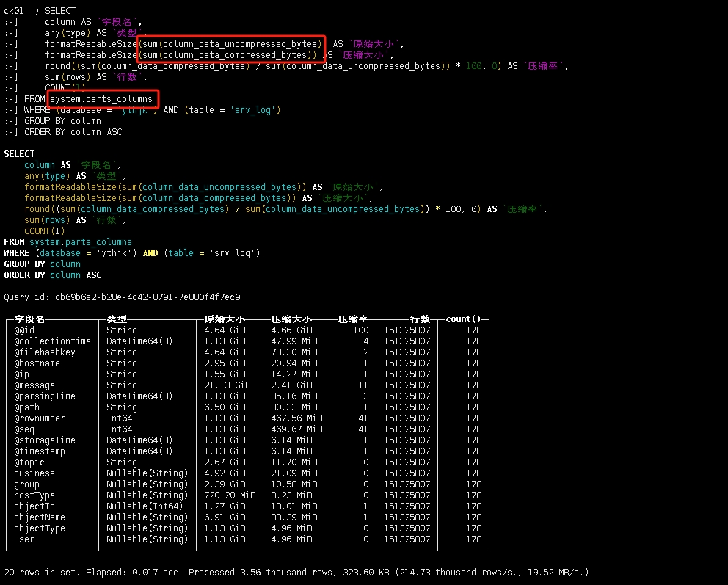Click the objectId field name
The height and width of the screenshot is (585, 728).
(34, 506)
